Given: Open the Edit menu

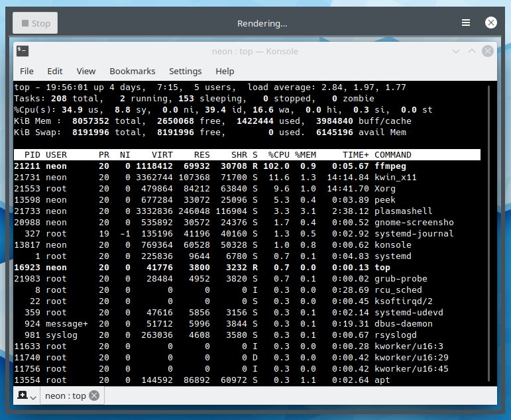Looking at the screenshot, I should (55, 71).
